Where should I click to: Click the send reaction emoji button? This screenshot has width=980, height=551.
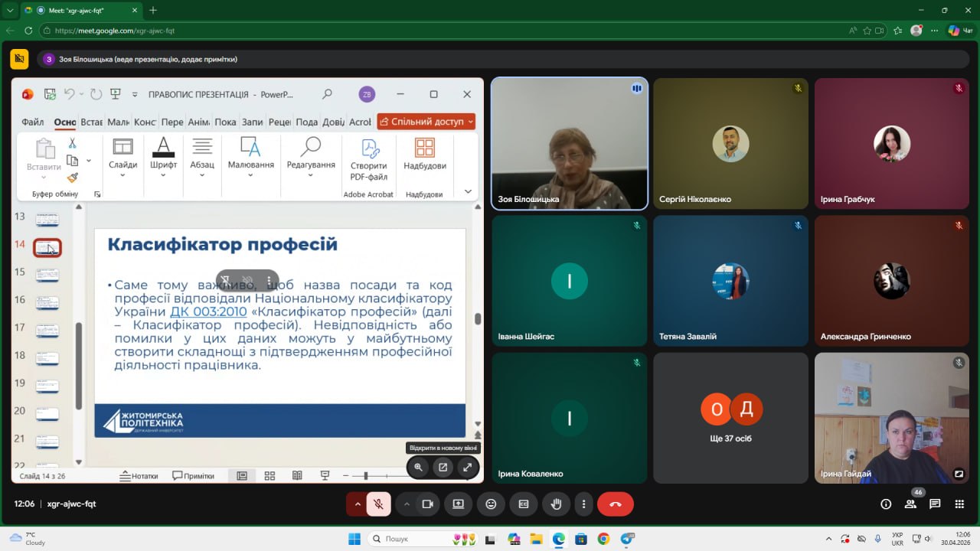click(491, 504)
